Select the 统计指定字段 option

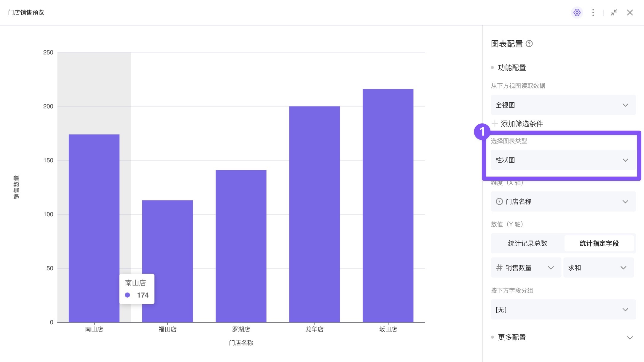click(x=599, y=243)
